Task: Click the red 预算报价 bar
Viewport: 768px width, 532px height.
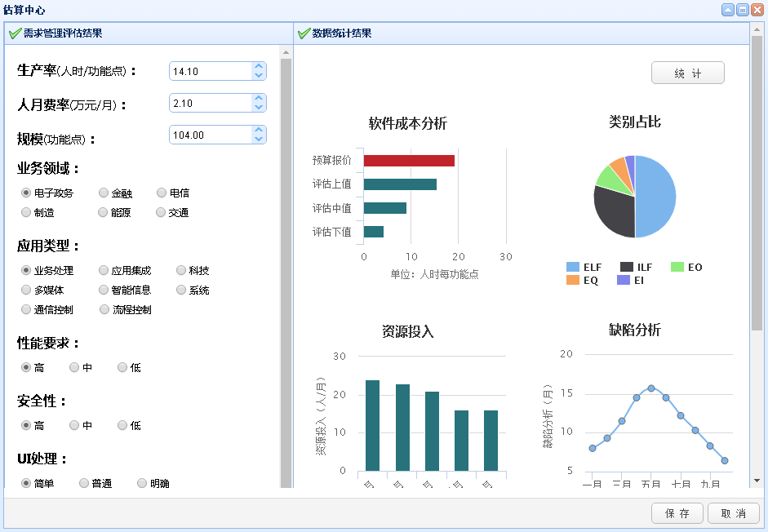Action: point(409,161)
